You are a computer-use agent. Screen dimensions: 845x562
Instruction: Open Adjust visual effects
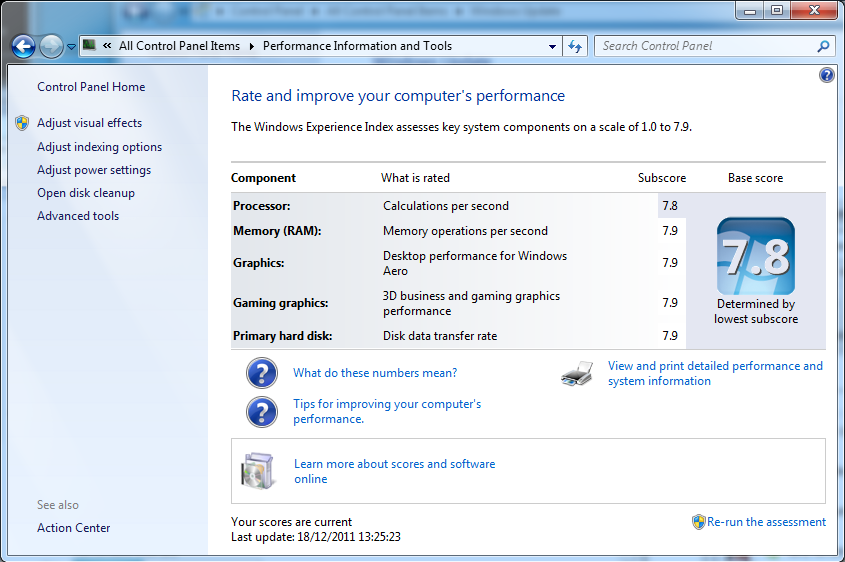point(89,123)
